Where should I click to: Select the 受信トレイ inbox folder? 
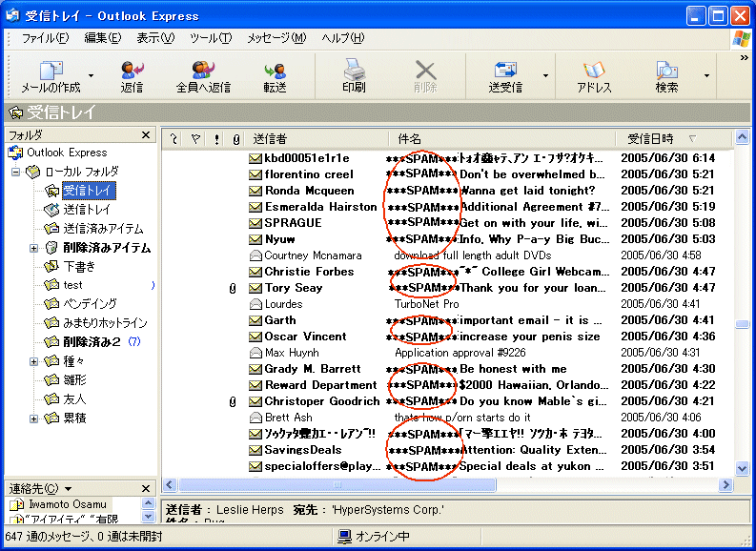tap(89, 191)
